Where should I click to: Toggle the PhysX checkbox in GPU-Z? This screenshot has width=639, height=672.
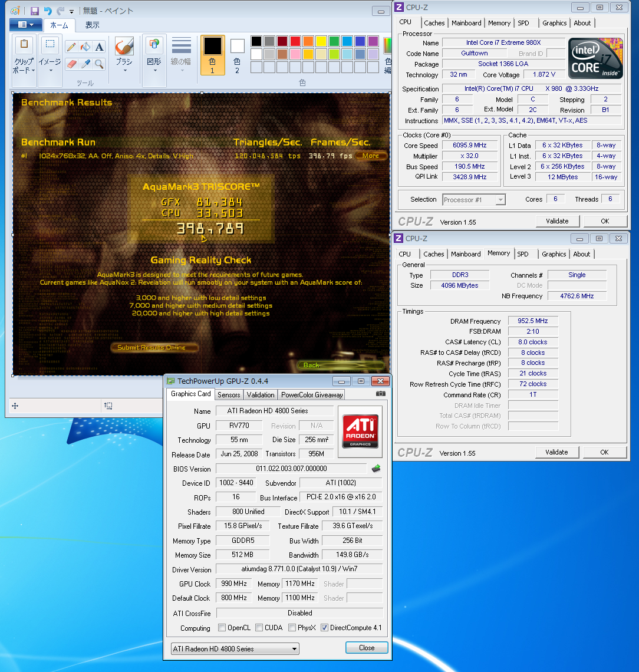pyautogui.click(x=292, y=627)
